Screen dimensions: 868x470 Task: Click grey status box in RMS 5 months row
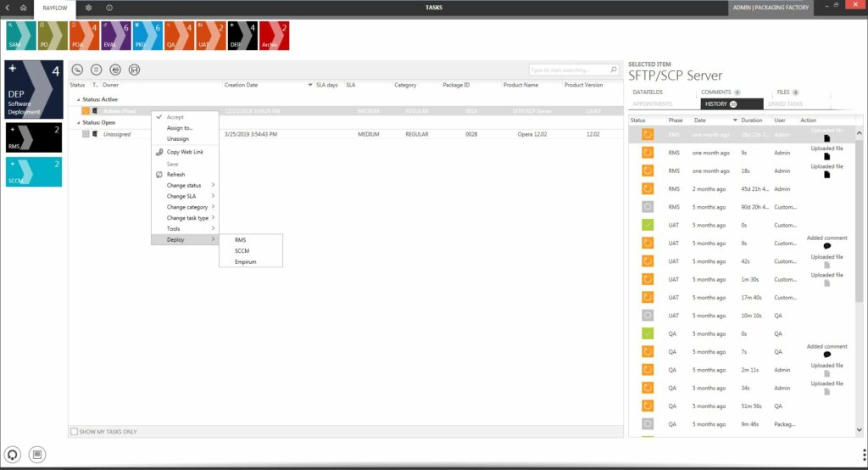click(x=647, y=207)
